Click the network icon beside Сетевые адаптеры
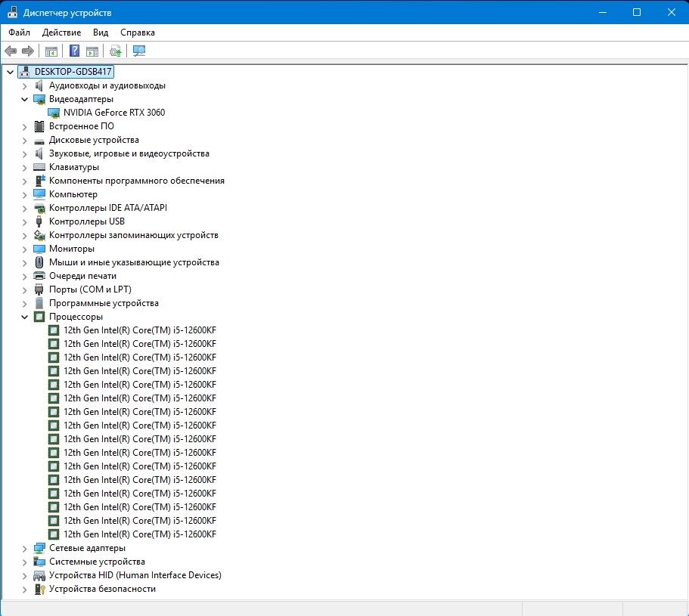 click(39, 548)
